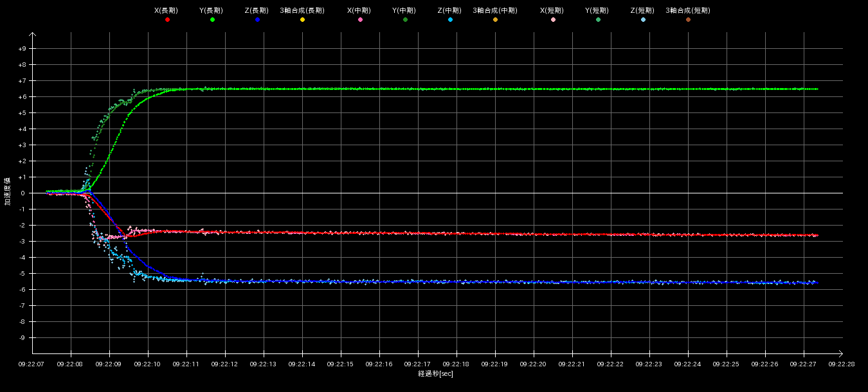Click the 09:22:28 tick label at axis end
868x392 pixels.
(x=842, y=364)
